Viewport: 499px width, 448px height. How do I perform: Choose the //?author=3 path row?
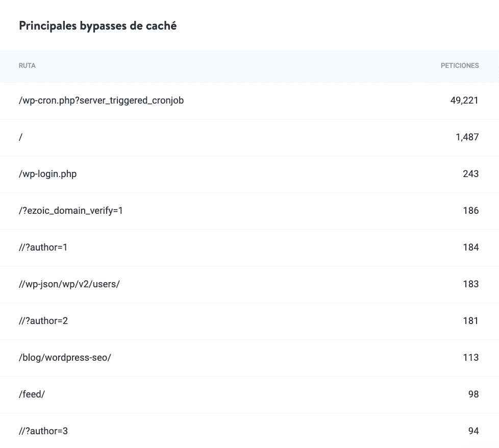(43, 431)
